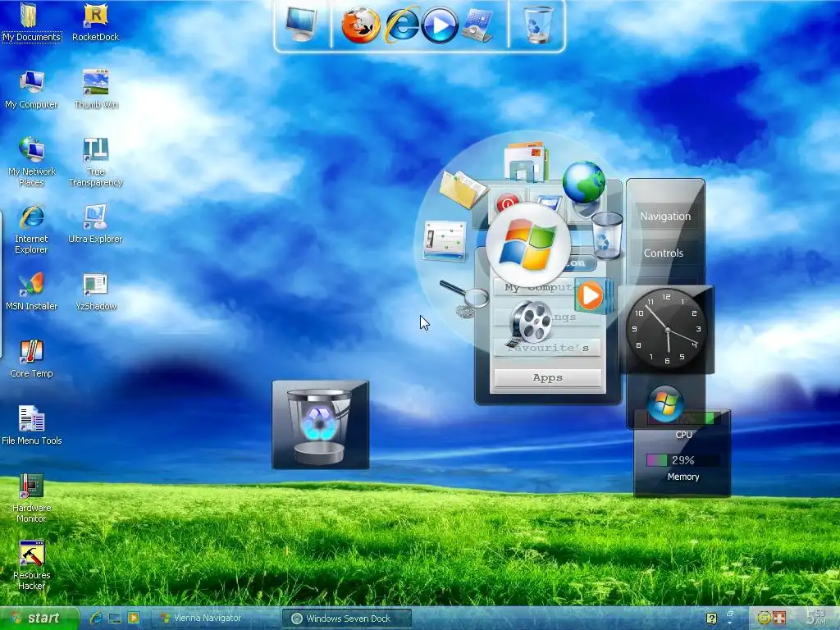840x630 pixels.
Task: Open My Documents desktop icon
Action: 31,21
